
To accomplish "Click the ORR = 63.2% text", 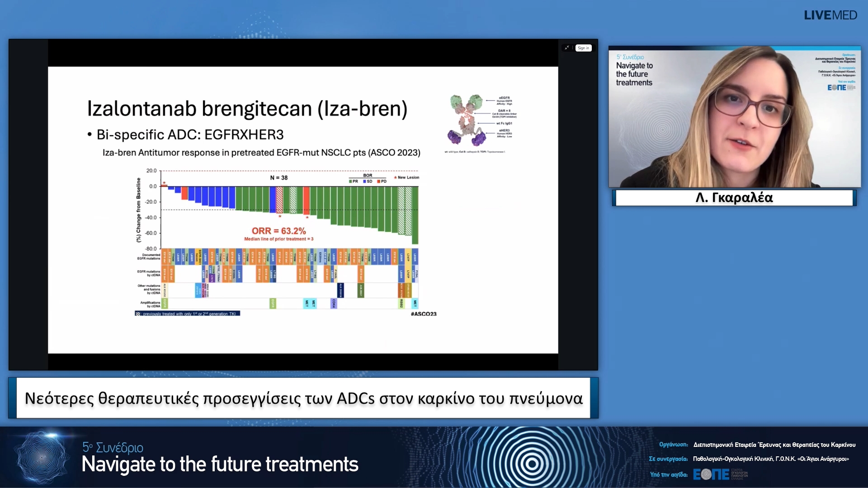I will click(x=278, y=231).
